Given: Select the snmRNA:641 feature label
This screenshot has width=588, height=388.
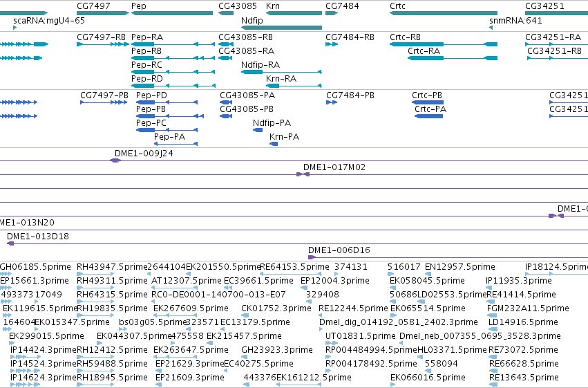Looking at the screenshot, I should [x=515, y=20].
